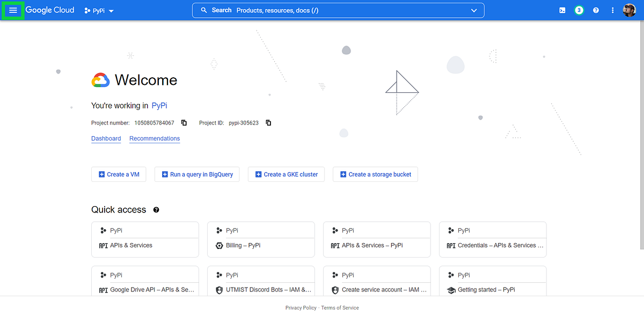Open the Privacy Policy link
Screen dimensions: 644x315
(301, 307)
